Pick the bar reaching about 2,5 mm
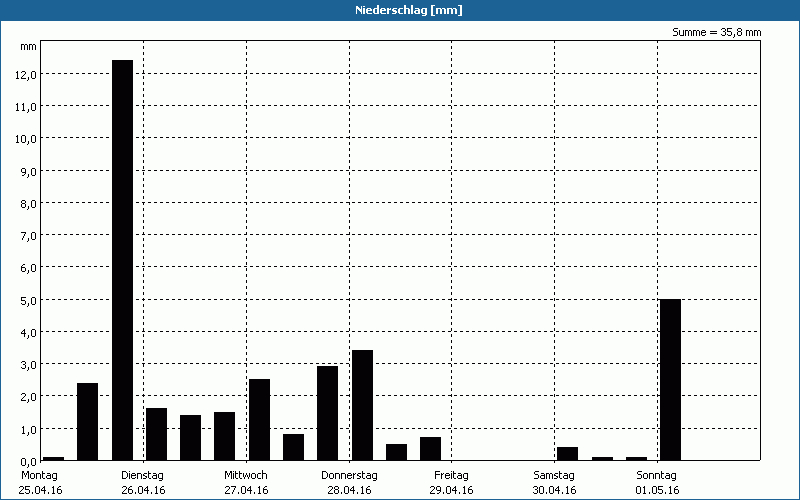800x500 pixels. coord(259,419)
